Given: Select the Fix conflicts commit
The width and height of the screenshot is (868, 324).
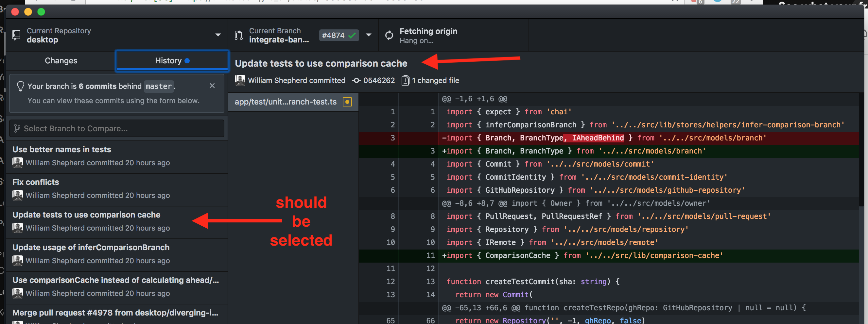Looking at the screenshot, I should (116, 189).
